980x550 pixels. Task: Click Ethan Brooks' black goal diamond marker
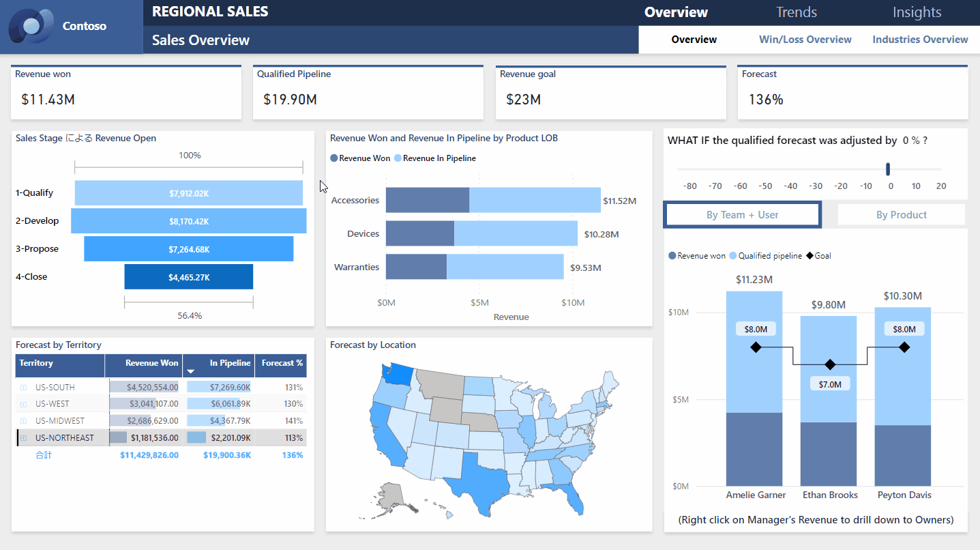pos(830,364)
